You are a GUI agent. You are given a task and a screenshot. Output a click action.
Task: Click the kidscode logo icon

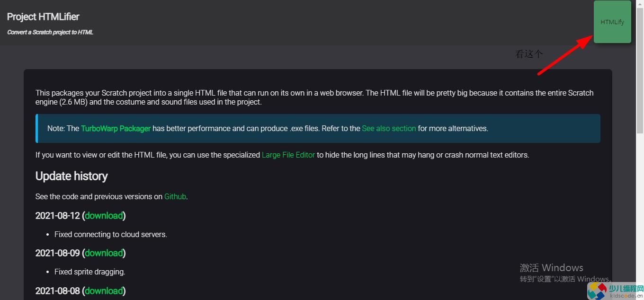597,291
